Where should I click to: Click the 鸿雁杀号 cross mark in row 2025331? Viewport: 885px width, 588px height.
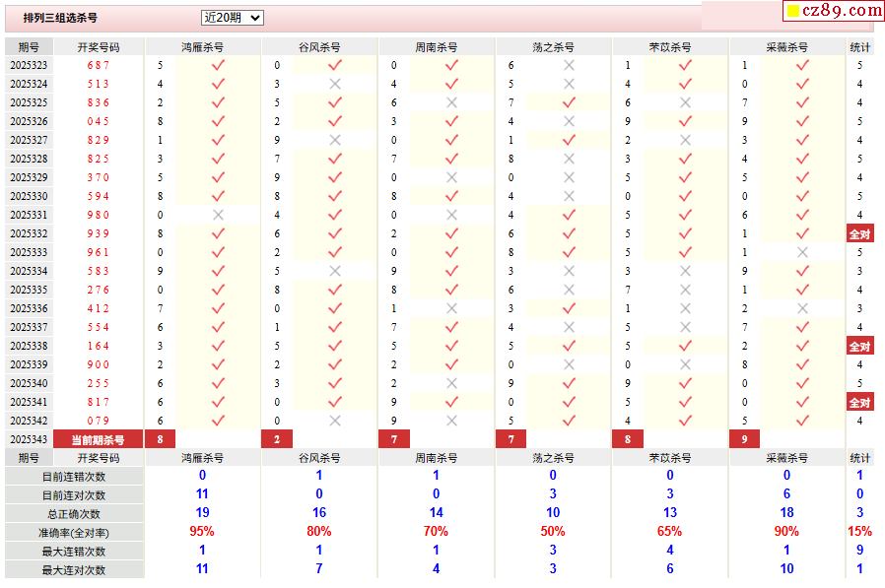pos(218,215)
